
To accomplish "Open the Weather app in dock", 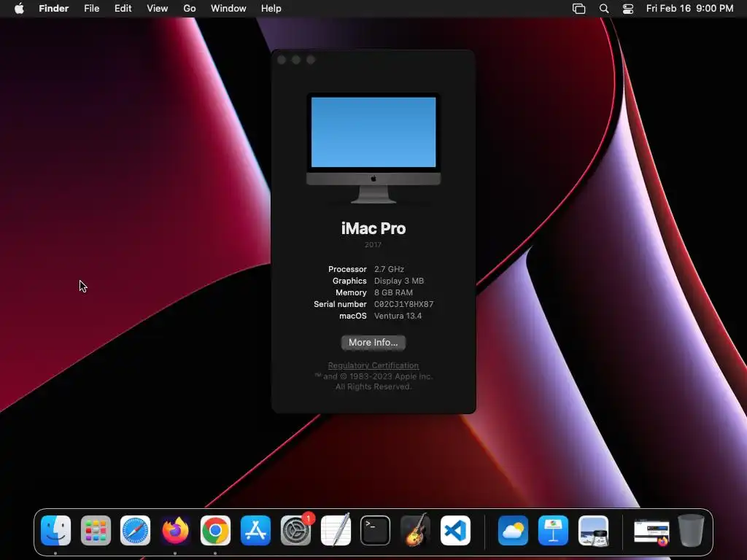I will pyautogui.click(x=513, y=531).
